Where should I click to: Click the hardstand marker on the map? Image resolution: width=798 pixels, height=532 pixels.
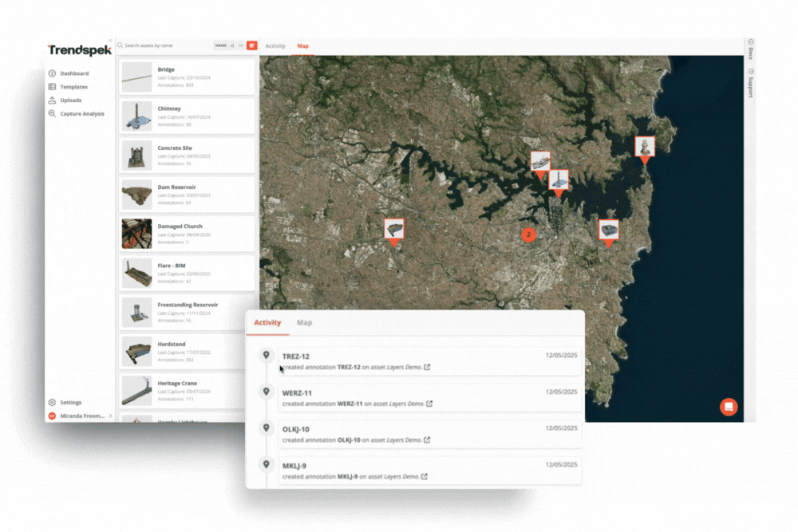[394, 232]
